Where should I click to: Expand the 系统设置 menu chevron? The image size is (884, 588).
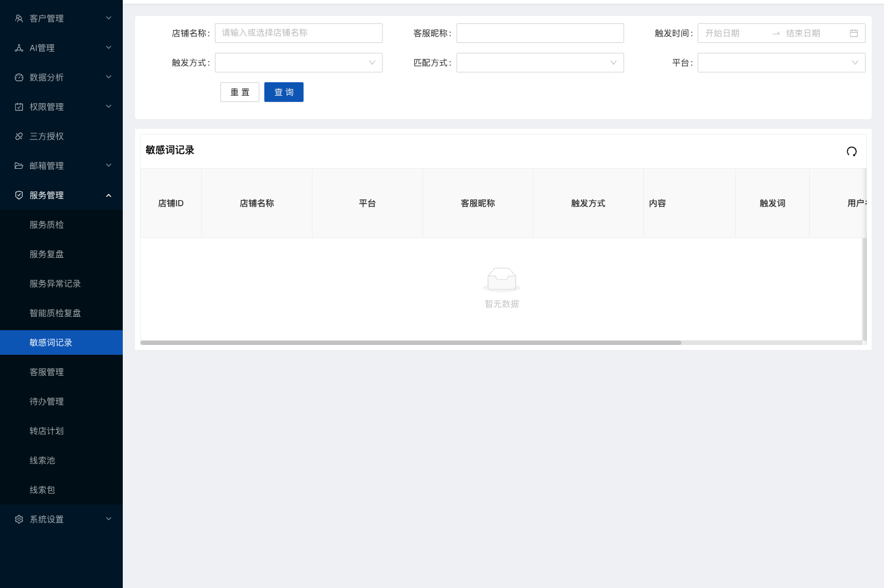coord(109,519)
